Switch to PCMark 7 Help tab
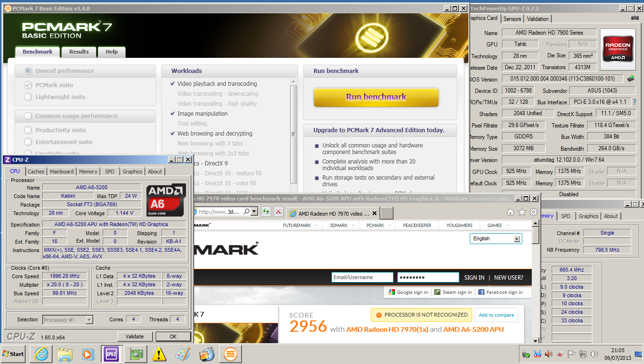The image size is (644, 364). click(x=112, y=52)
